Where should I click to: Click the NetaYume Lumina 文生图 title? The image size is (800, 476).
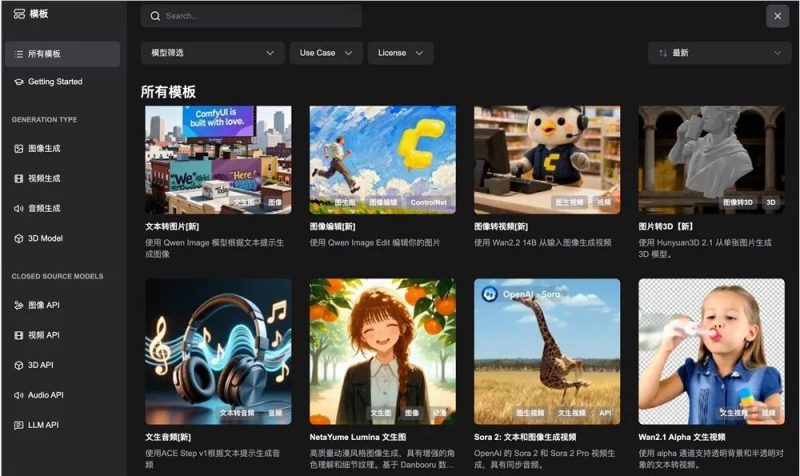point(358,437)
